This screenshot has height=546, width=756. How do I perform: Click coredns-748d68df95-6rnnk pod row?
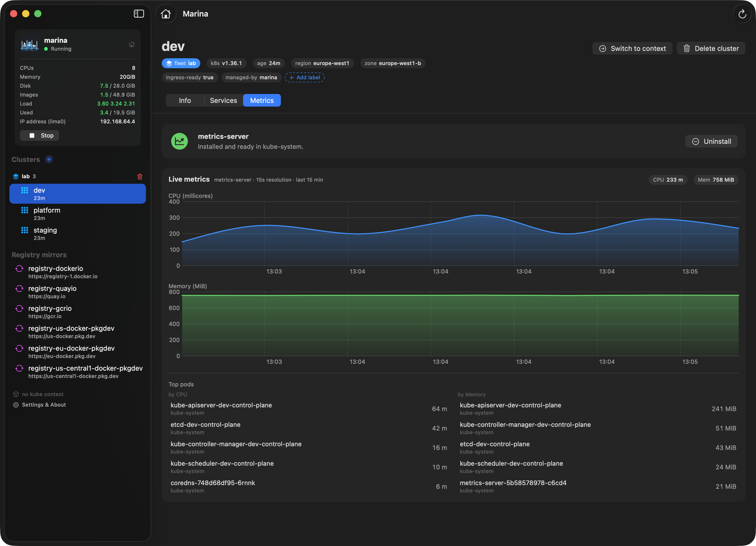point(309,486)
